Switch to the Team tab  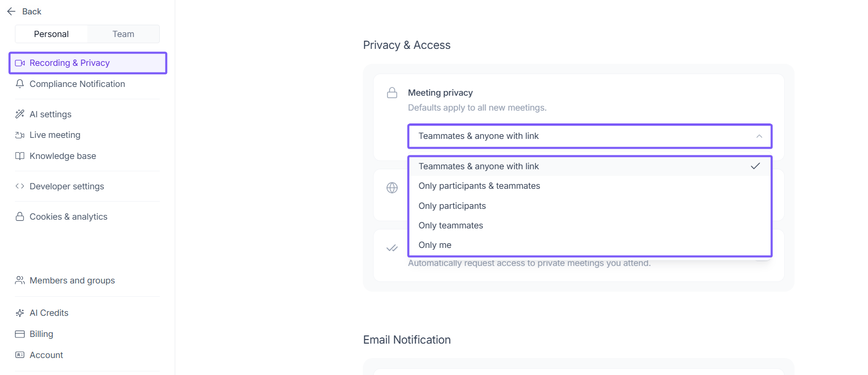tap(123, 34)
